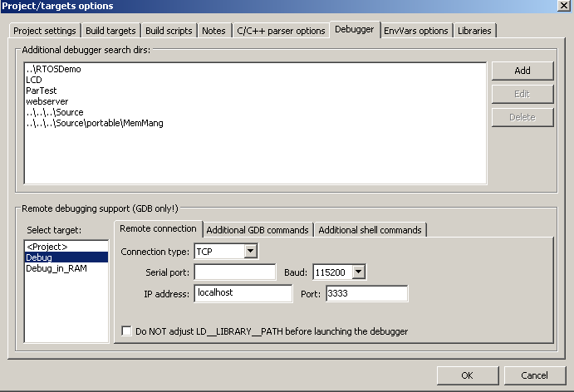Enable Do NOT adjust LD_LIBRARY_PATH checkbox

coord(127,331)
